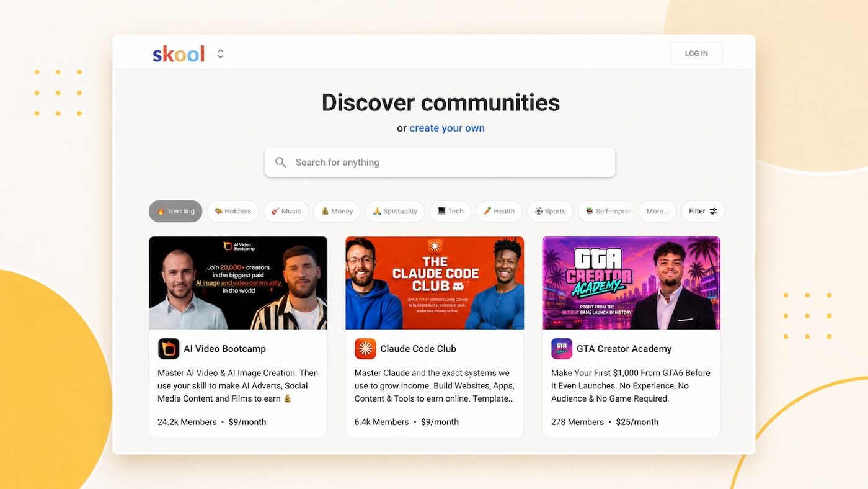The width and height of the screenshot is (868, 489).
Task: Expand the community switcher chevrons beside skool
Action: coord(220,54)
